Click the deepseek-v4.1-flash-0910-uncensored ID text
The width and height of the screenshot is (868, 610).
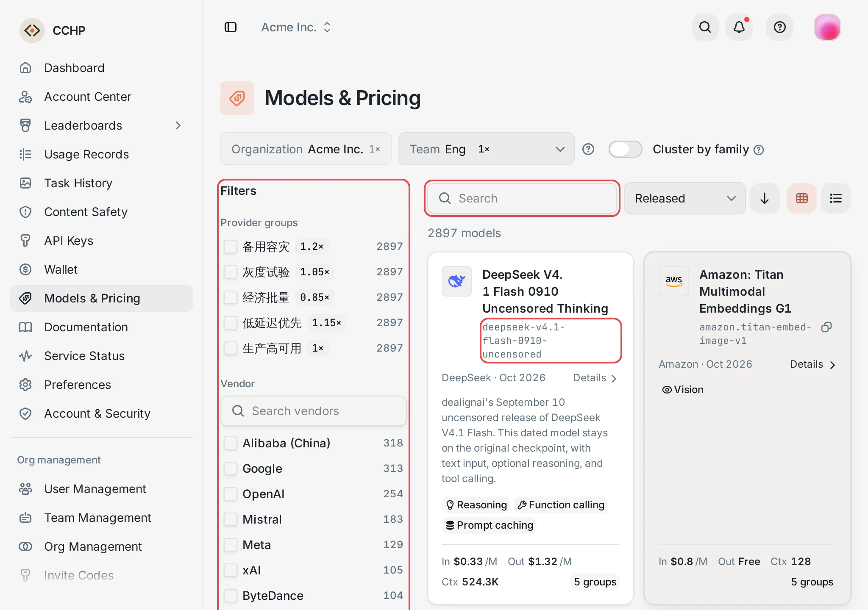tap(524, 341)
